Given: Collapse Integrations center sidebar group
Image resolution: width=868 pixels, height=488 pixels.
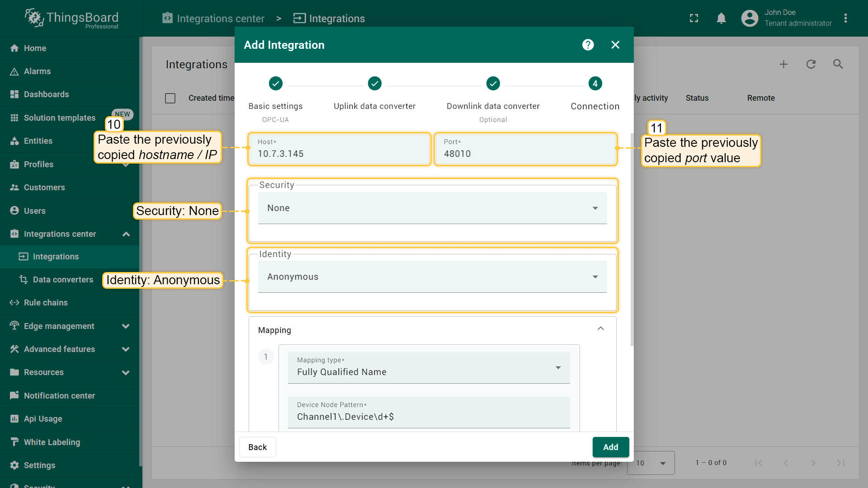Looking at the screenshot, I should point(126,234).
